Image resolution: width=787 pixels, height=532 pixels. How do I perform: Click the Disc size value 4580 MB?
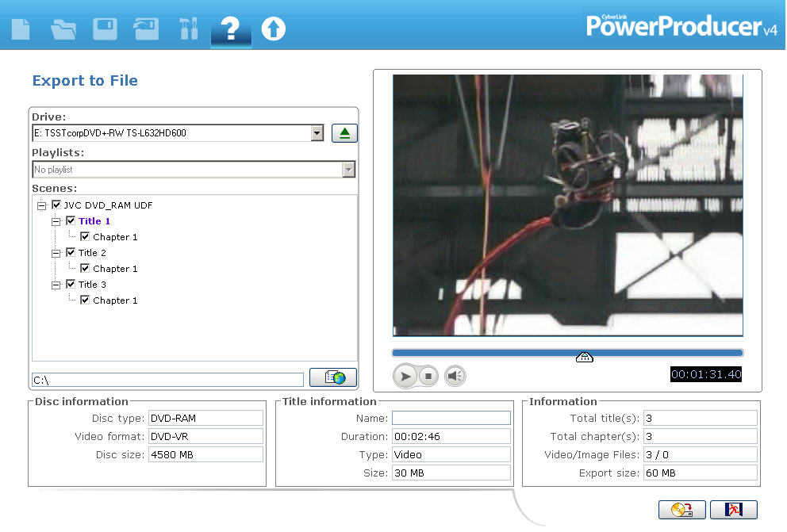(x=205, y=455)
